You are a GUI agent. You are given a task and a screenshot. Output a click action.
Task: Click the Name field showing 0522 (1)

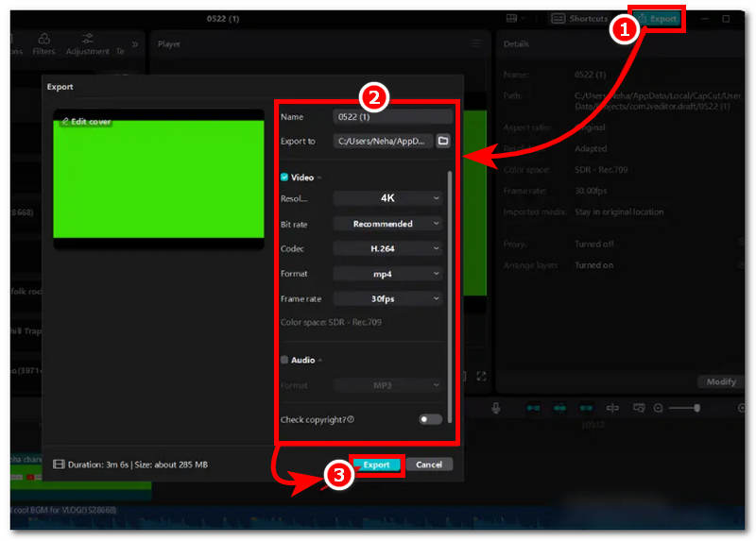[392, 116]
